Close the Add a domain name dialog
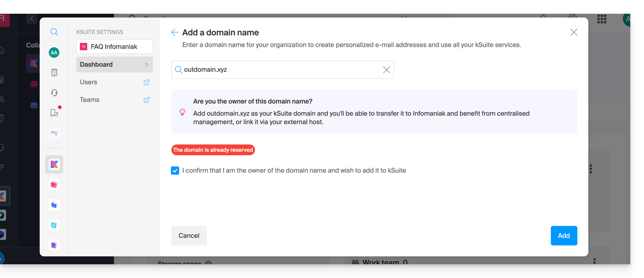This screenshot has width=644, height=278. point(574,33)
